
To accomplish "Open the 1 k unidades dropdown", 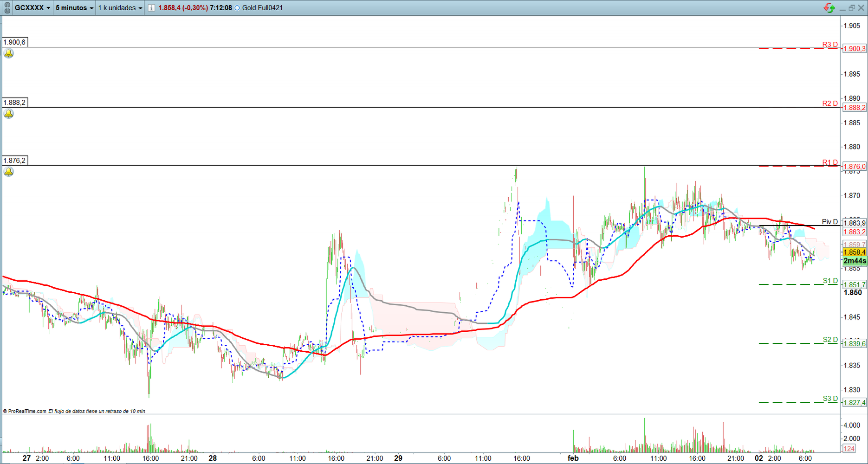I will point(120,8).
